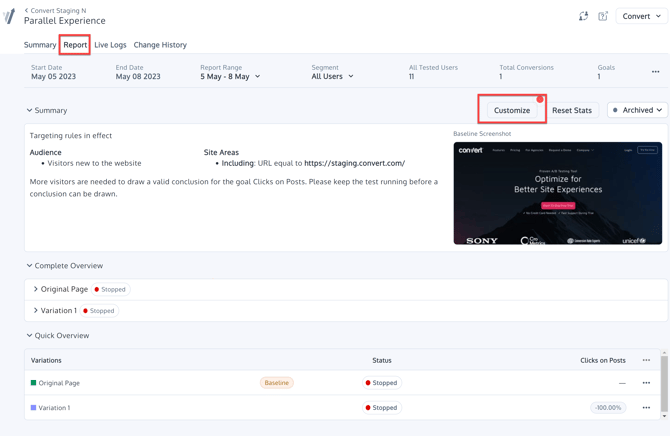This screenshot has height=436, width=670.
Task: Expand Variation 1 in Complete Overview
Action: 36,310
